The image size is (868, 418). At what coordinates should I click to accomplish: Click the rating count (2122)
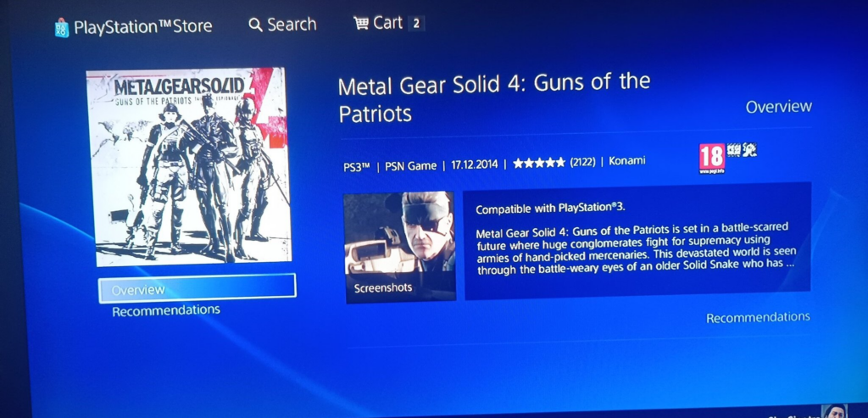582,162
